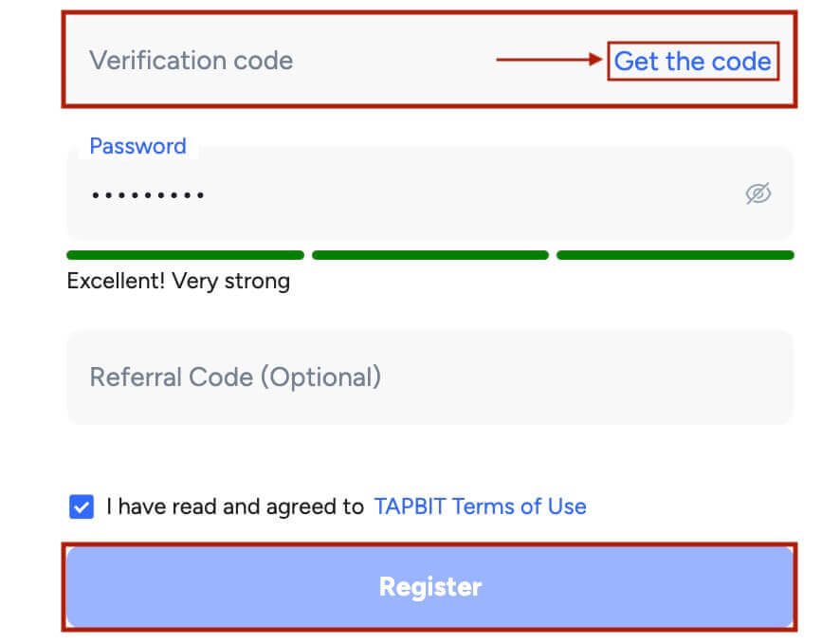This screenshot has width=840, height=643.
Task: Click empty space inside the password box
Action: 471,194
